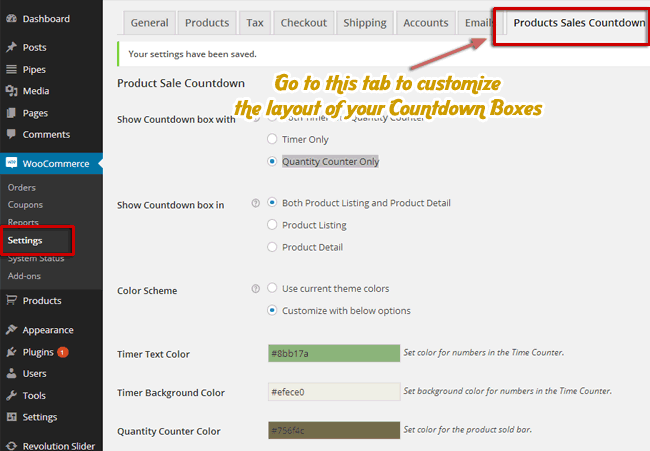Click the Comments sidebar label

pos(46,135)
